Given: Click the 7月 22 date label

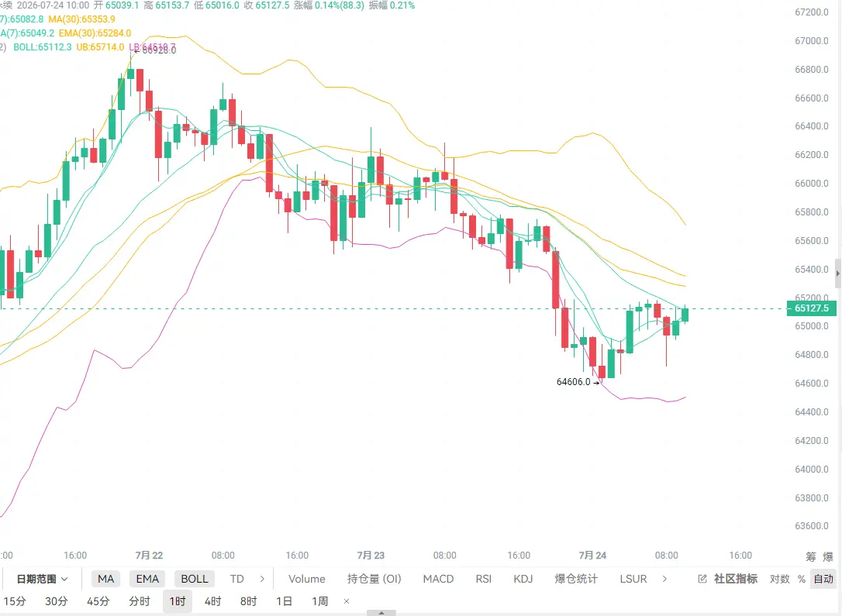Looking at the screenshot, I should (x=149, y=556).
